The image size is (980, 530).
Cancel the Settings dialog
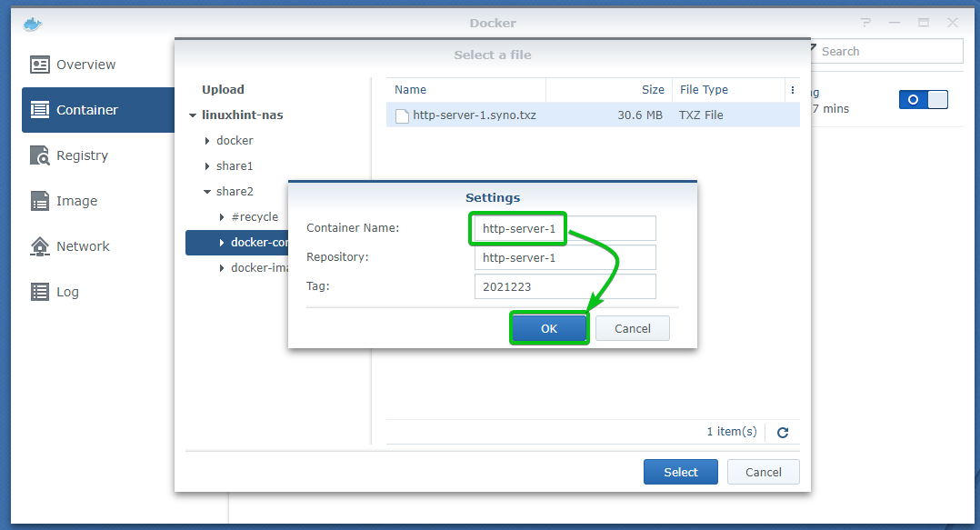(633, 329)
